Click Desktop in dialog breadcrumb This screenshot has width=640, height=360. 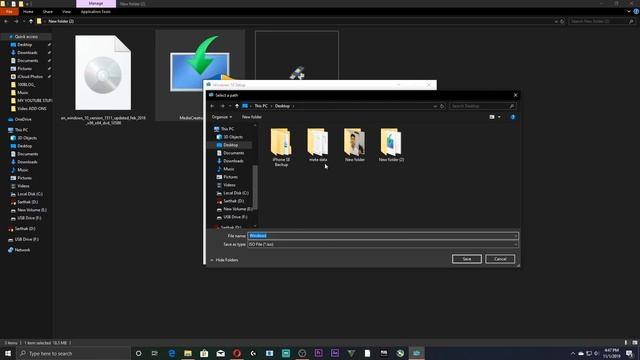[x=282, y=106]
